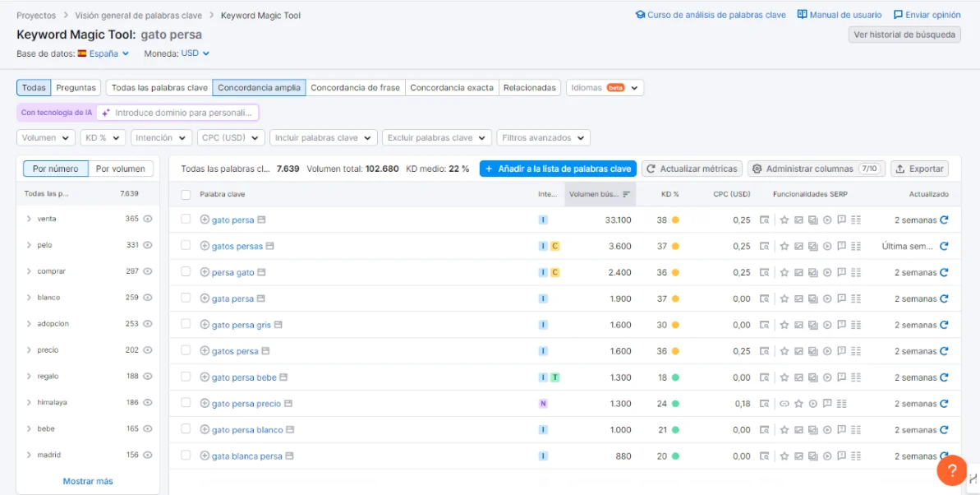The width and height of the screenshot is (980, 495).
Task: Click the orange help question mark button
Action: click(x=952, y=470)
